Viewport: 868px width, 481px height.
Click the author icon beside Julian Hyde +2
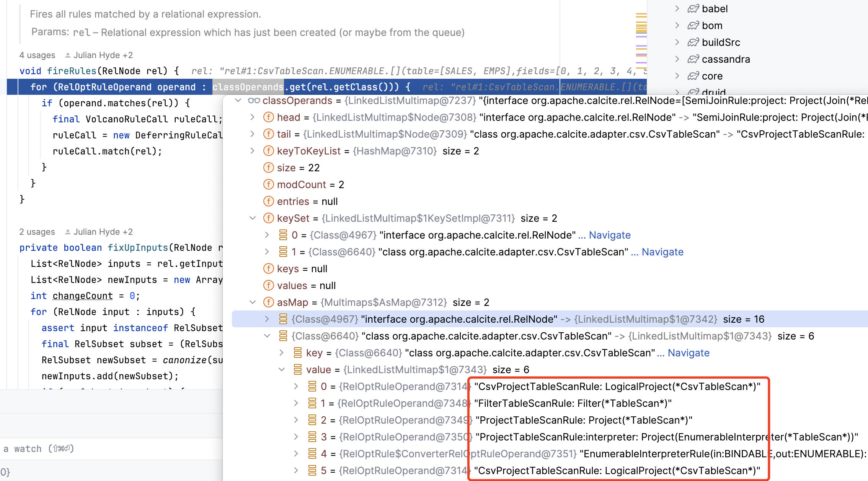click(x=68, y=55)
